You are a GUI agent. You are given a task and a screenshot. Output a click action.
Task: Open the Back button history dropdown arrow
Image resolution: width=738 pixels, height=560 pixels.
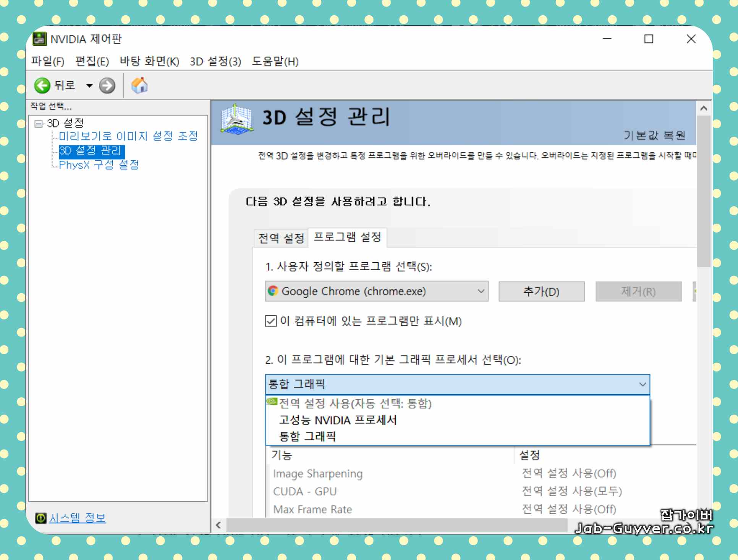tap(89, 86)
